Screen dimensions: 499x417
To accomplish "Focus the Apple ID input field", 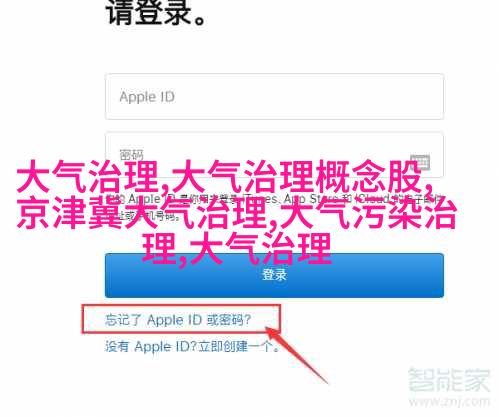I will coord(274,97).
